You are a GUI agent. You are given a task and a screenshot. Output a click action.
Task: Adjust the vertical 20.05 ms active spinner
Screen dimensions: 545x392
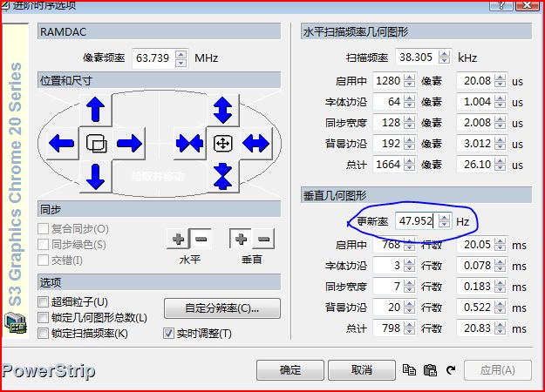[501, 245]
